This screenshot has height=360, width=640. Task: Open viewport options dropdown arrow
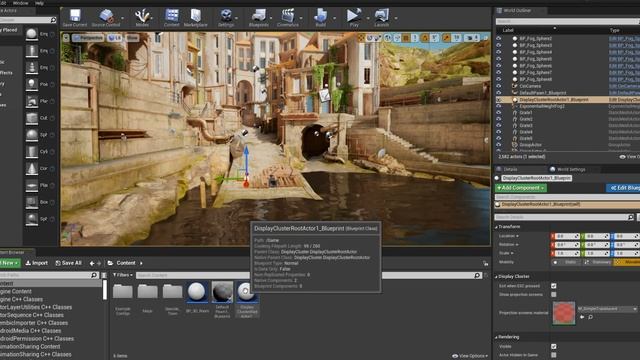(66, 38)
